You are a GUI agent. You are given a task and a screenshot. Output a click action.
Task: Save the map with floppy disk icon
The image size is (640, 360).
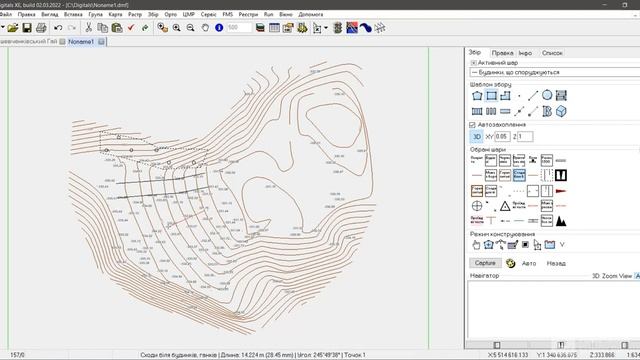[x=27, y=28]
